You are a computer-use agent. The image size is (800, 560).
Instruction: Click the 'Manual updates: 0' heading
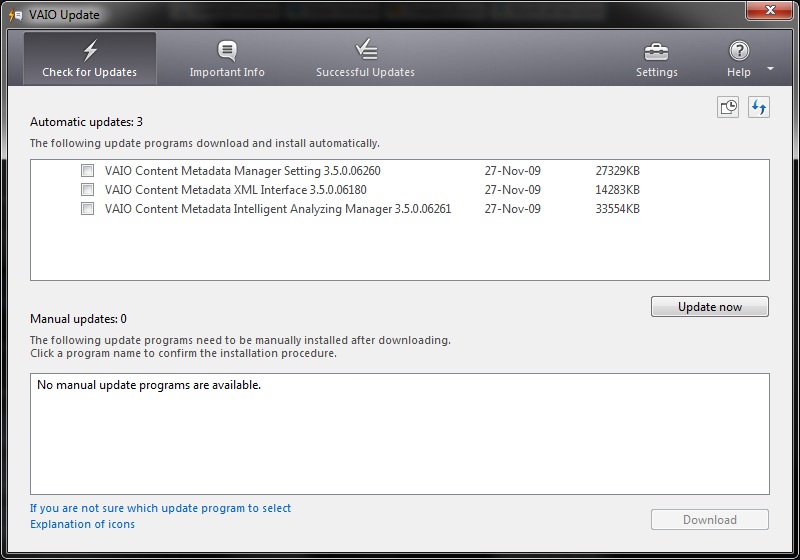(78, 319)
